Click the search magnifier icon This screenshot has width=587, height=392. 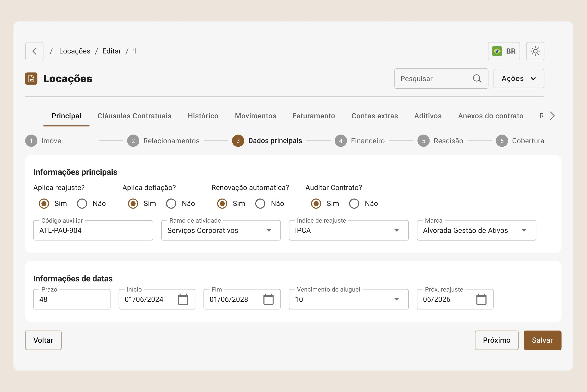(477, 78)
